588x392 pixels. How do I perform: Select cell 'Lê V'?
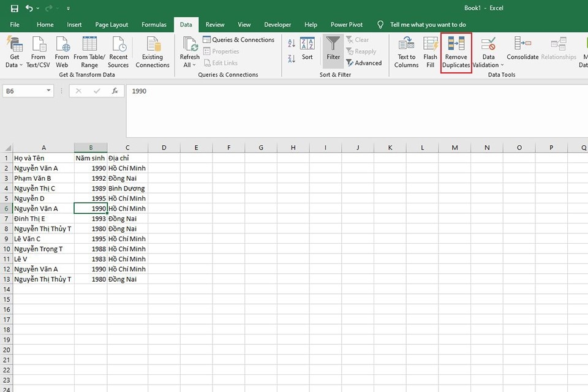(x=43, y=259)
